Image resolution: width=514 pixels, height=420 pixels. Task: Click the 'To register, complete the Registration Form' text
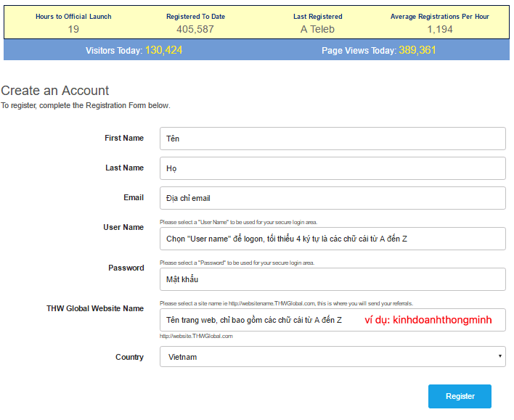click(86, 105)
